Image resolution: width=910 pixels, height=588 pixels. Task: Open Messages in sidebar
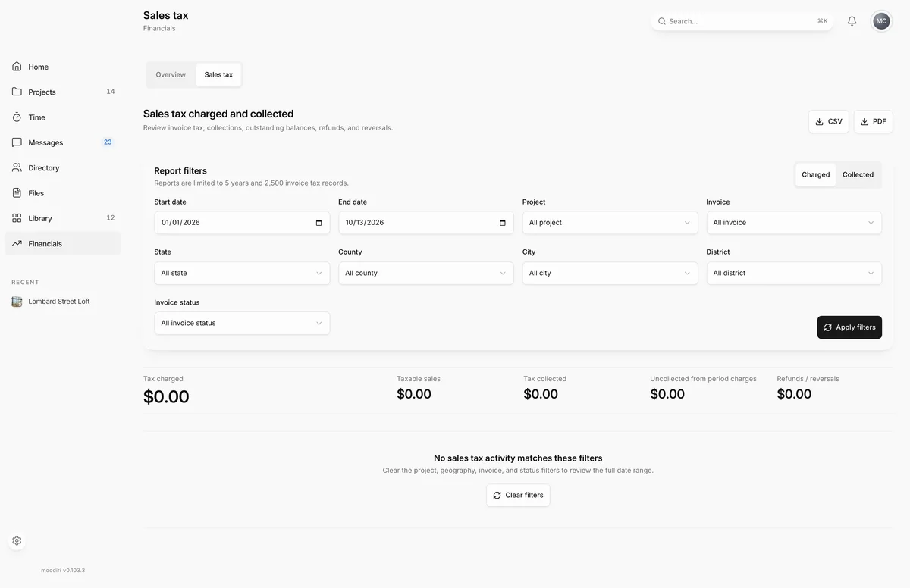(x=63, y=142)
